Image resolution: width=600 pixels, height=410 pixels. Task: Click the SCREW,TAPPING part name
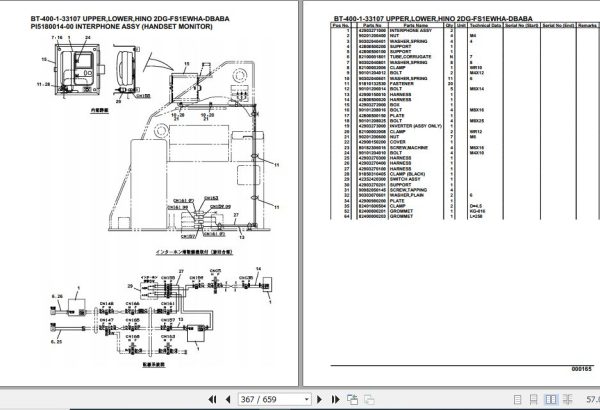[408, 190]
